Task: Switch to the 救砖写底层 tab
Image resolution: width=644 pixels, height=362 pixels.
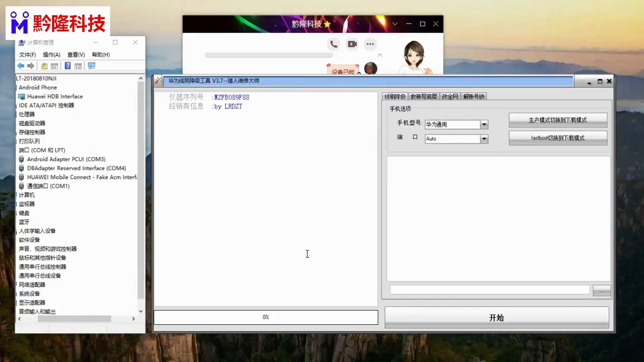Action: [424, 97]
